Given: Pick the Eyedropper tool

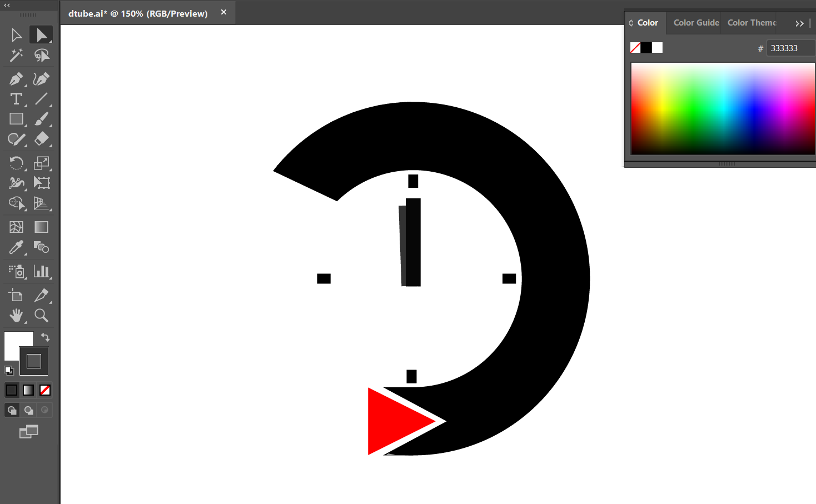Looking at the screenshot, I should [x=16, y=247].
